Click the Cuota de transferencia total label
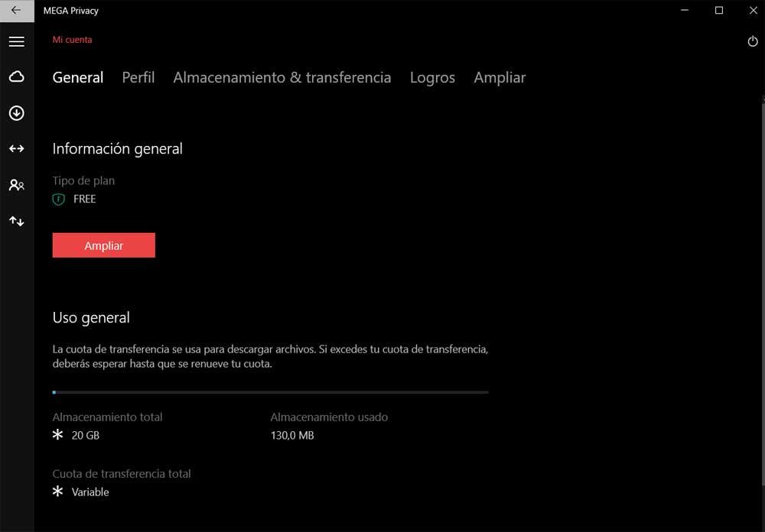This screenshot has height=532, width=765. (x=122, y=474)
